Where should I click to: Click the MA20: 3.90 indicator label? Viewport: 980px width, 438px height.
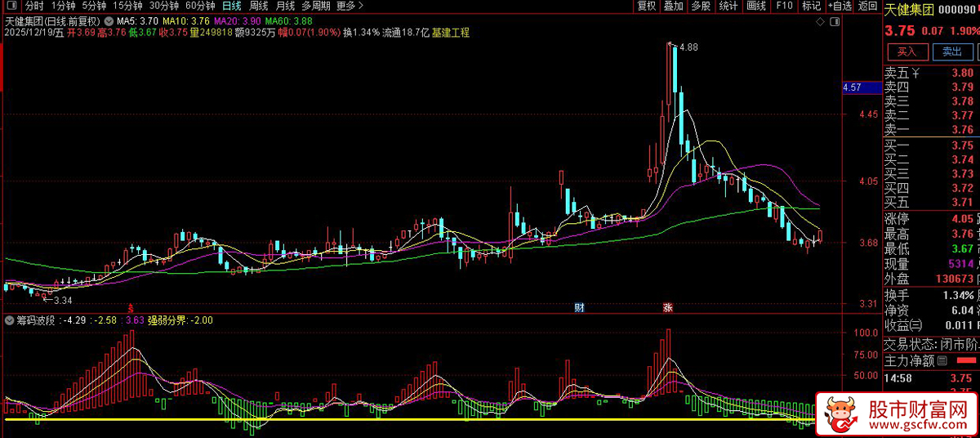click(238, 20)
